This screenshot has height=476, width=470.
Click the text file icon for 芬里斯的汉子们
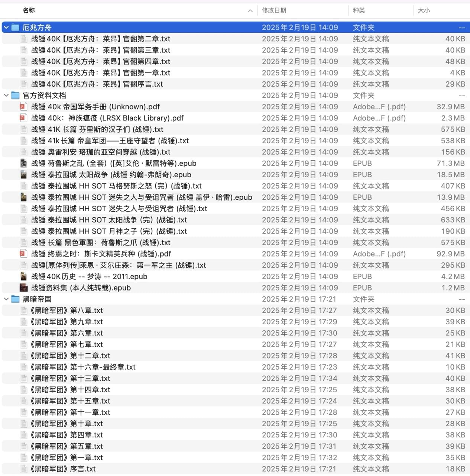[x=24, y=129]
